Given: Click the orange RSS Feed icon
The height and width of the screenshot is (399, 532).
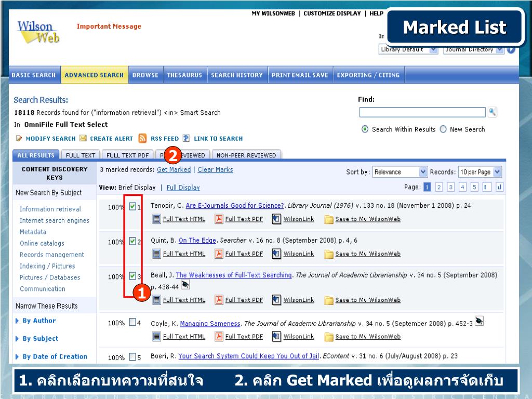Looking at the screenshot, I should coord(142,138).
